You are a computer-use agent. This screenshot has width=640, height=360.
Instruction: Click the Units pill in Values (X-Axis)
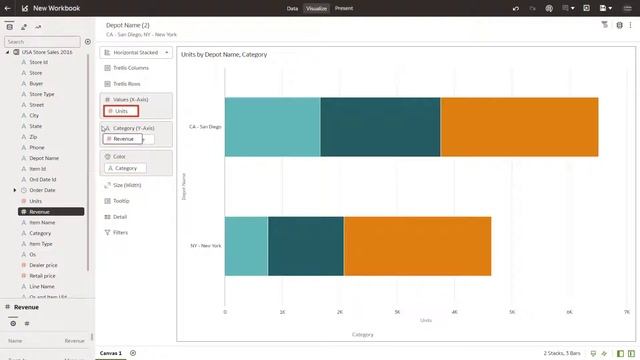(x=121, y=111)
